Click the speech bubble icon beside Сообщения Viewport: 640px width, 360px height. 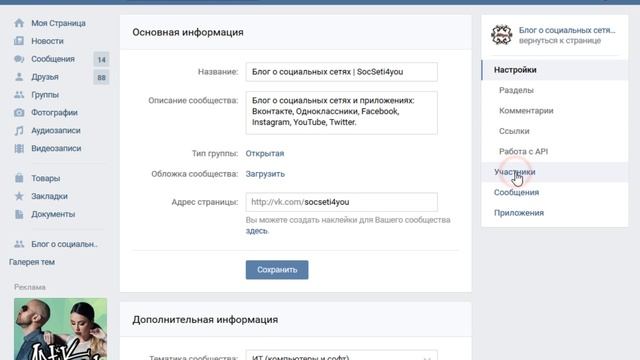[19, 59]
